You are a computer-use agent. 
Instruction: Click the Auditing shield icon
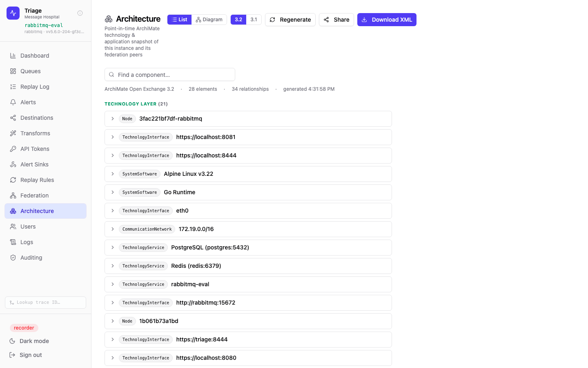pyautogui.click(x=13, y=258)
